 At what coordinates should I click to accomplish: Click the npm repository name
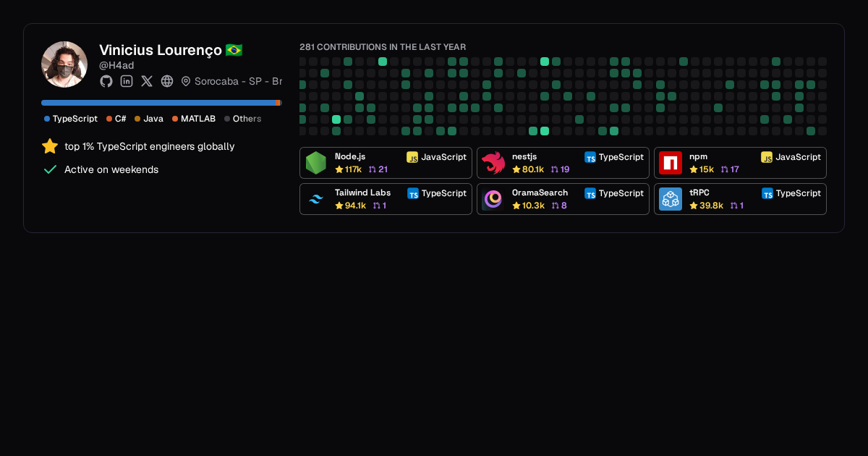pos(698,156)
